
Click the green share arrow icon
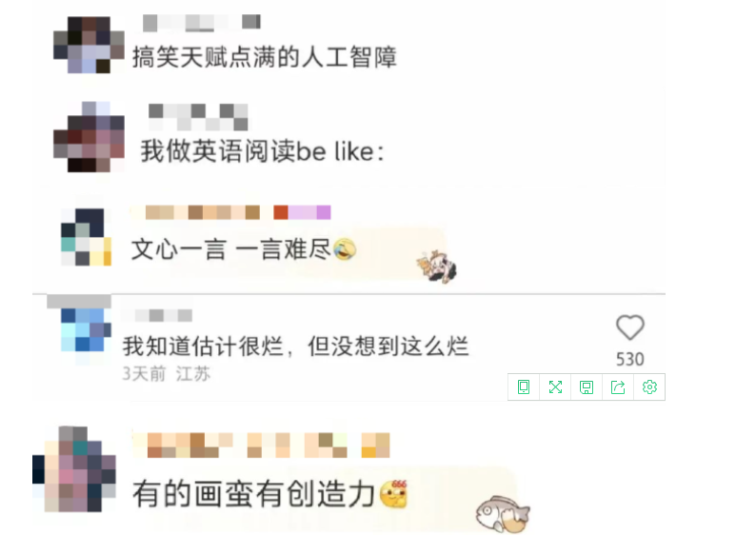(618, 387)
